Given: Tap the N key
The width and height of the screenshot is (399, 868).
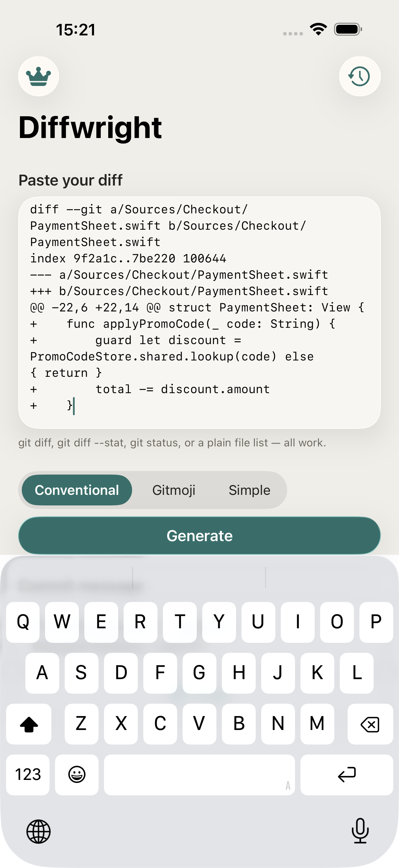Looking at the screenshot, I should point(278,724).
